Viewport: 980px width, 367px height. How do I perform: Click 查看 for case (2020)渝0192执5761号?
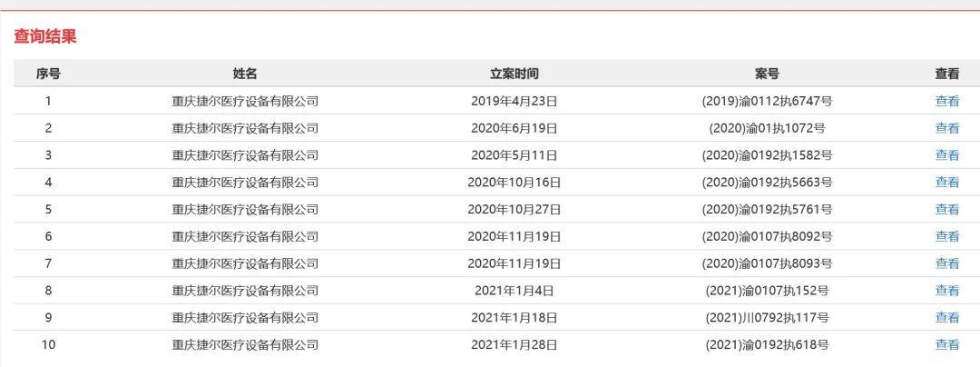[946, 209]
